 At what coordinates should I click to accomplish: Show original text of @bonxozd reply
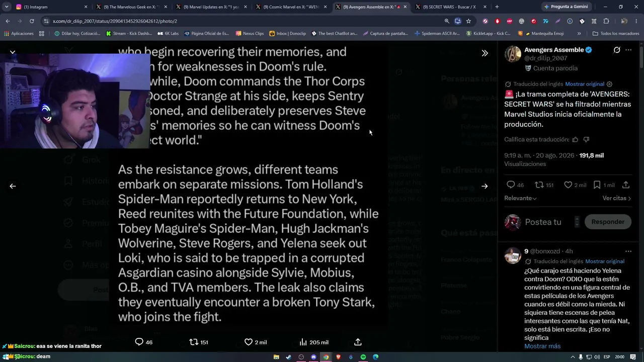pyautogui.click(x=605, y=261)
